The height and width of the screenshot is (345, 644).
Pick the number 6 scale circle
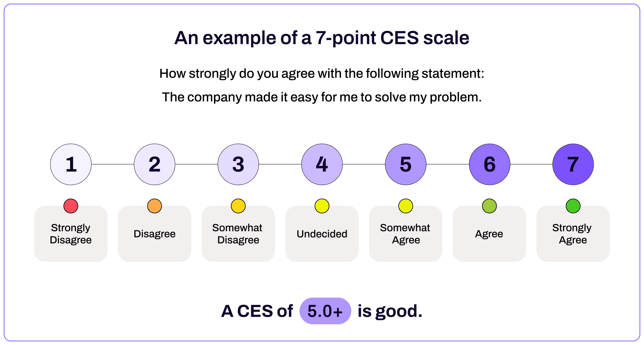pyautogui.click(x=489, y=164)
